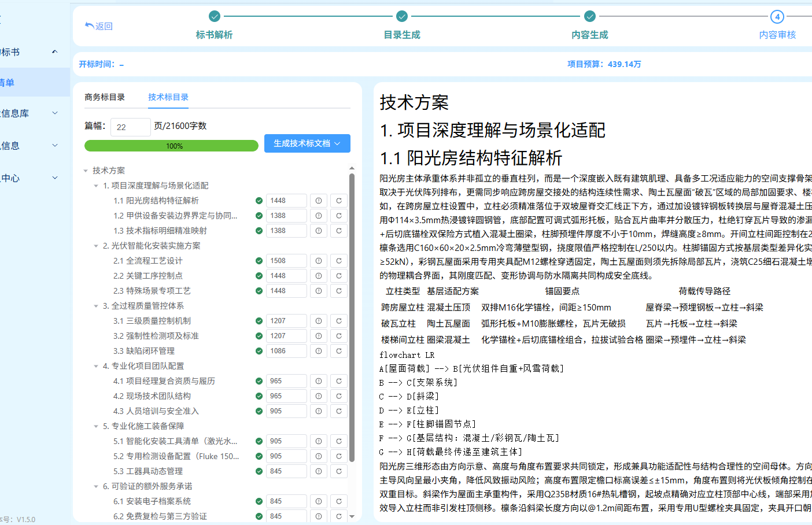Click the regenerate icon for section 4.2
This screenshot has height=525, width=812.
(x=339, y=396)
